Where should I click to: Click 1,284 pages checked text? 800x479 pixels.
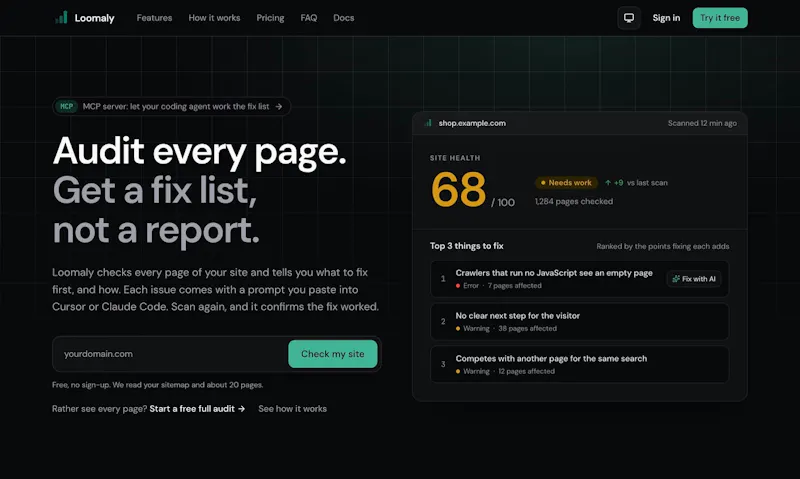click(573, 201)
